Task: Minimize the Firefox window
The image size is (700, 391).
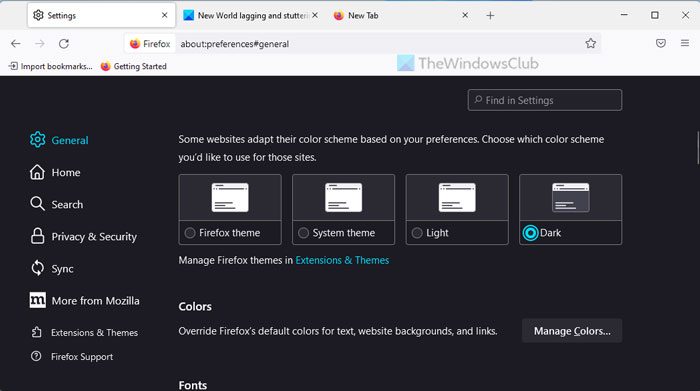Action: (x=624, y=15)
